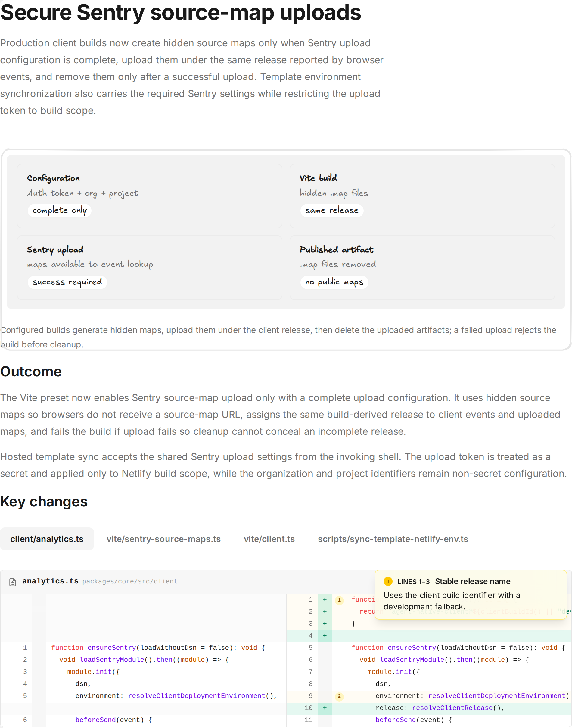The image size is (572, 728).
Task: Click the 'success required' pill
Action: (67, 282)
